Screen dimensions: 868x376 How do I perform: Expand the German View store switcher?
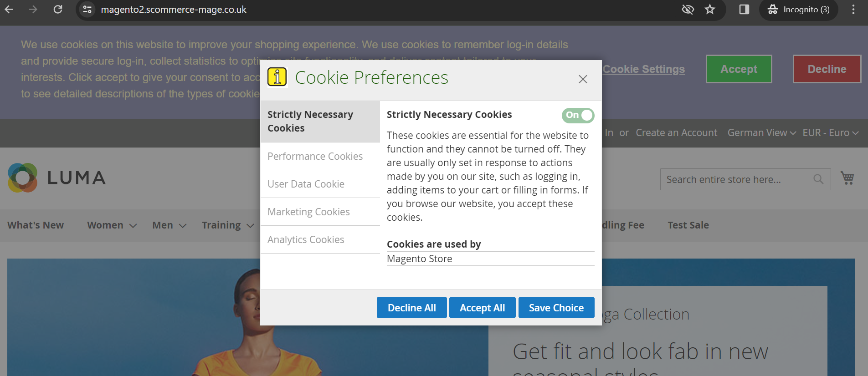761,133
